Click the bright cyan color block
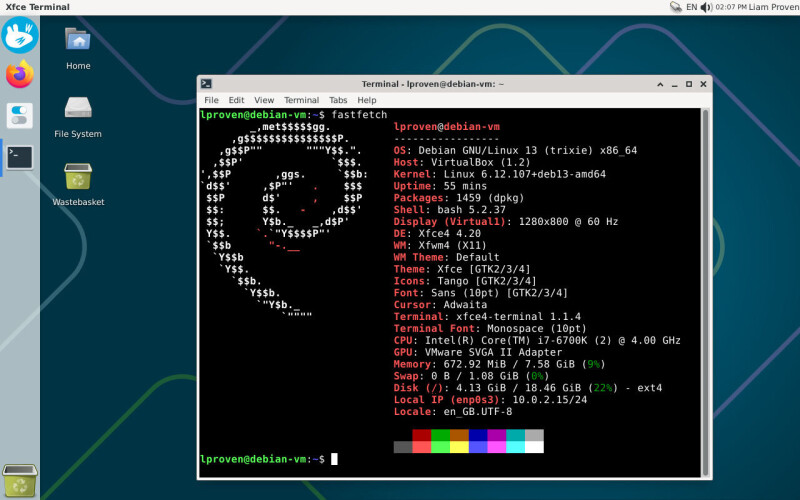This screenshot has height=500, width=800. (x=515, y=447)
